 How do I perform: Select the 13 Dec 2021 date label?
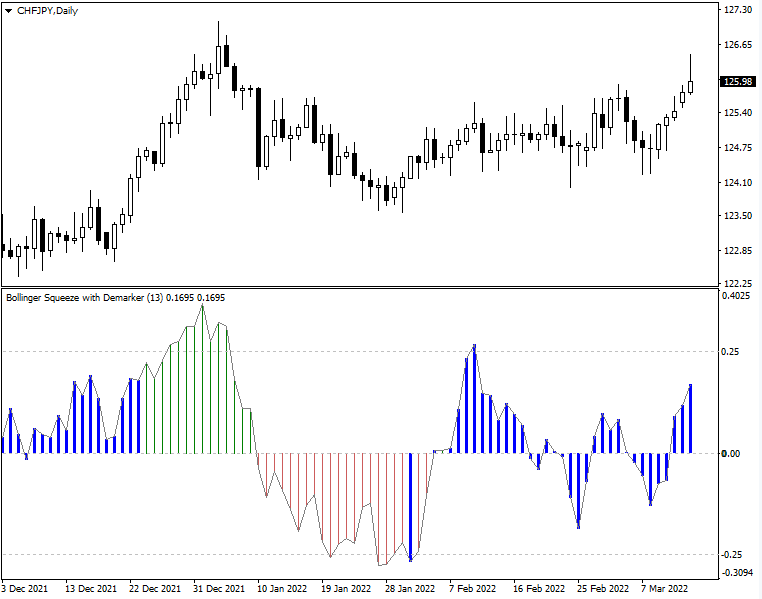coord(91,588)
